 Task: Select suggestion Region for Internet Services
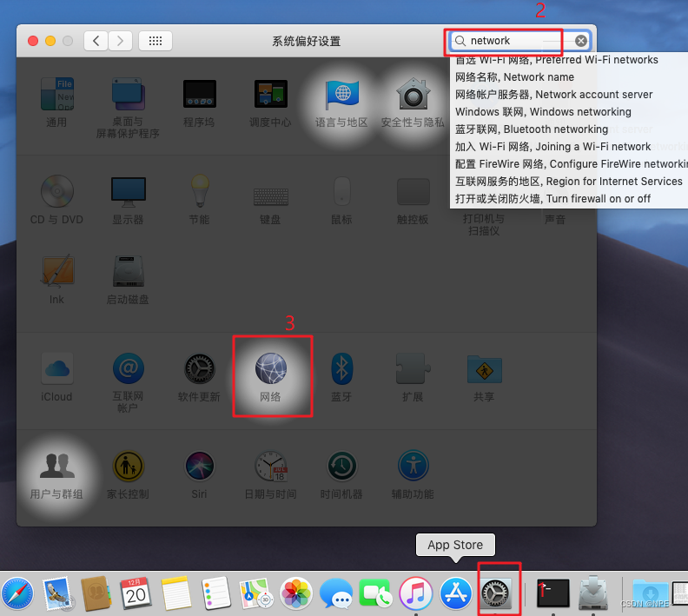569,182
